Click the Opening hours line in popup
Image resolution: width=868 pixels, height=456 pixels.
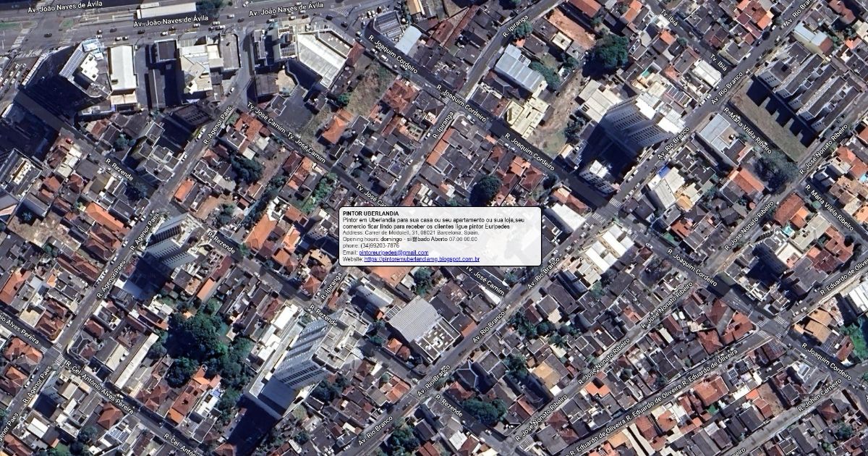point(409,239)
